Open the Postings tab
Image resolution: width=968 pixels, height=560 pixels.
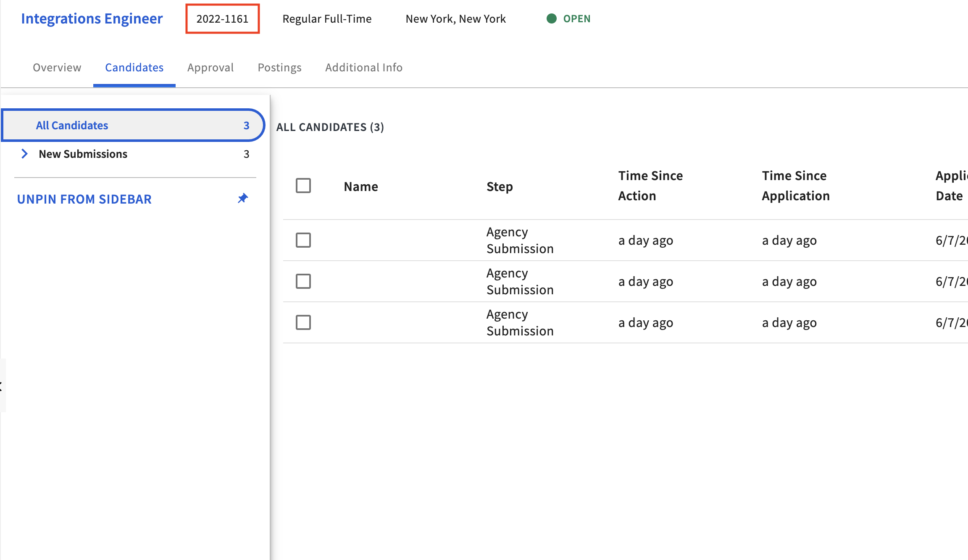pyautogui.click(x=279, y=67)
